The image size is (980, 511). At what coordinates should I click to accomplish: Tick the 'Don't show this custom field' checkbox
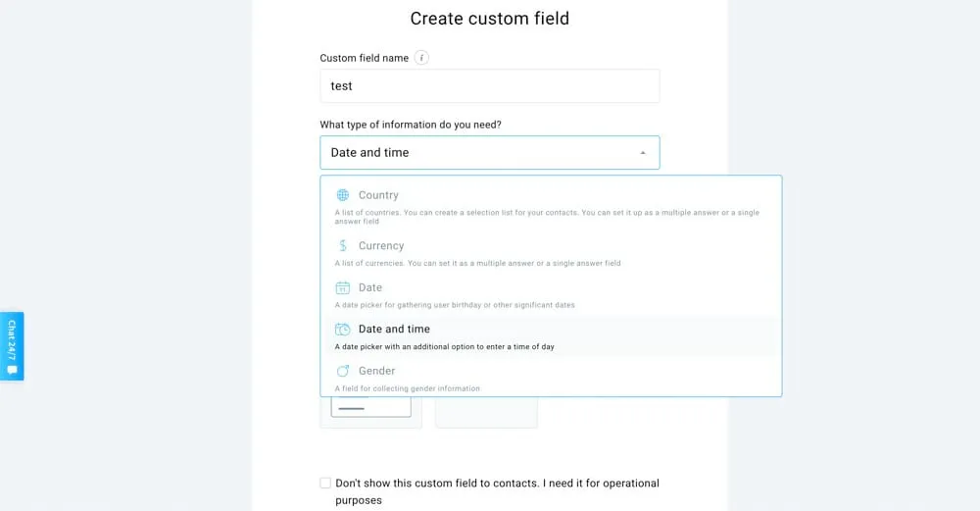tap(325, 483)
